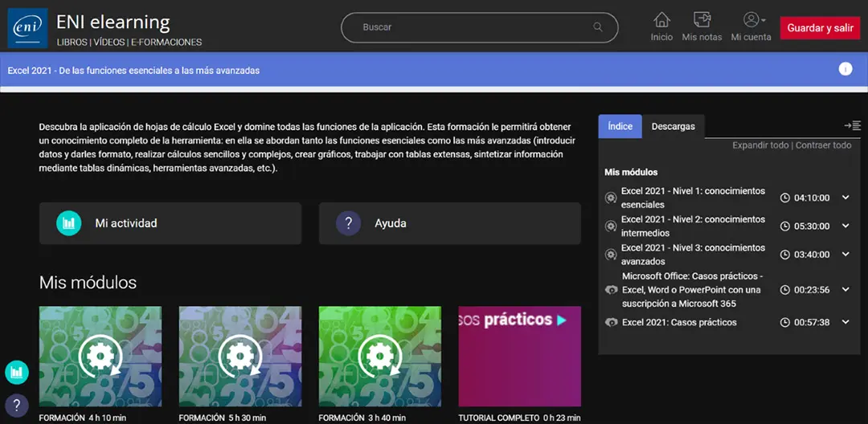Image resolution: width=868 pixels, height=424 pixels.
Task: Click the search magnifier icon
Action: (597, 27)
